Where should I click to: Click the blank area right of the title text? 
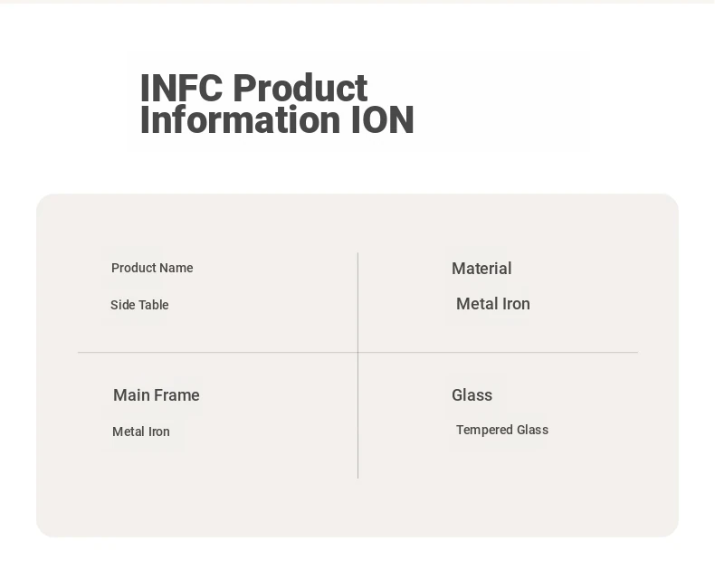pos(507,101)
